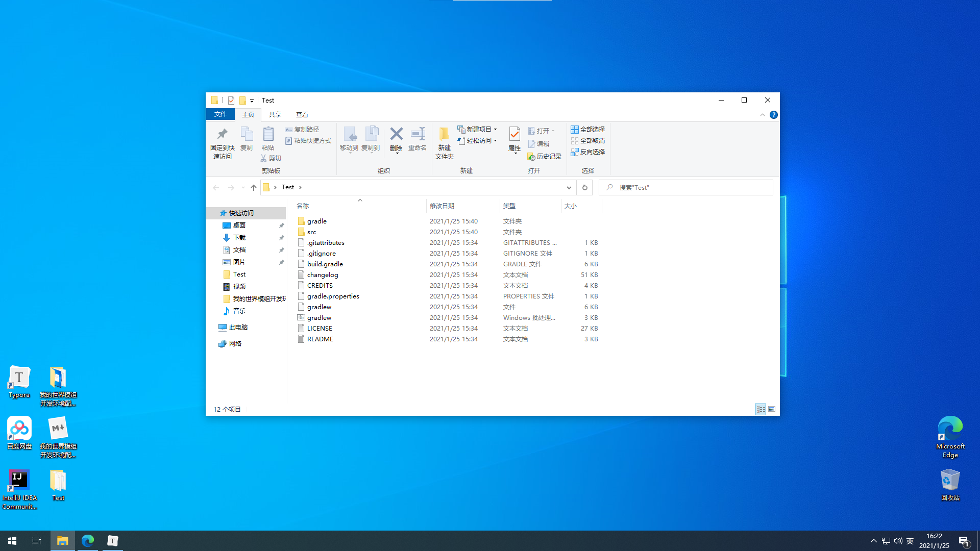Switch to large icons view toggle
The height and width of the screenshot is (551, 980).
point(772,409)
